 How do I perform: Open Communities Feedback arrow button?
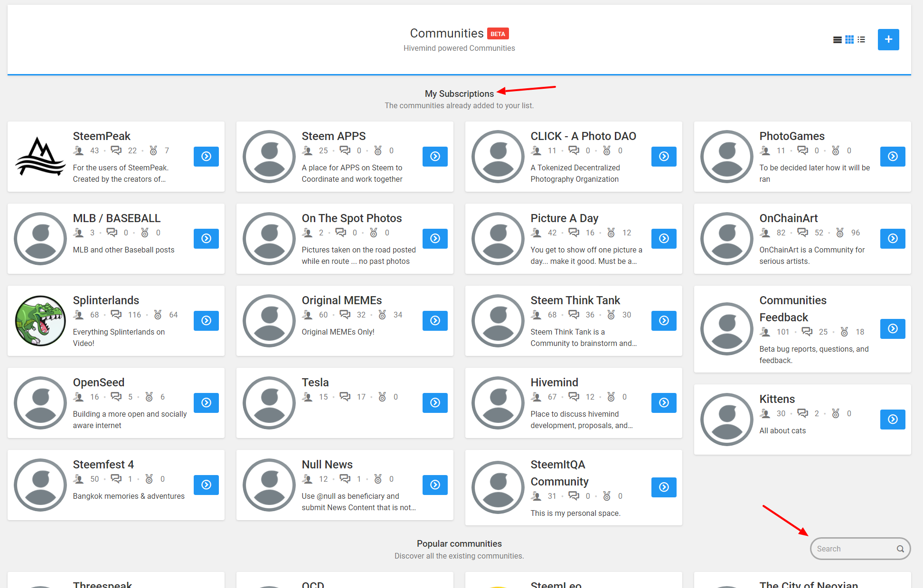pos(893,329)
